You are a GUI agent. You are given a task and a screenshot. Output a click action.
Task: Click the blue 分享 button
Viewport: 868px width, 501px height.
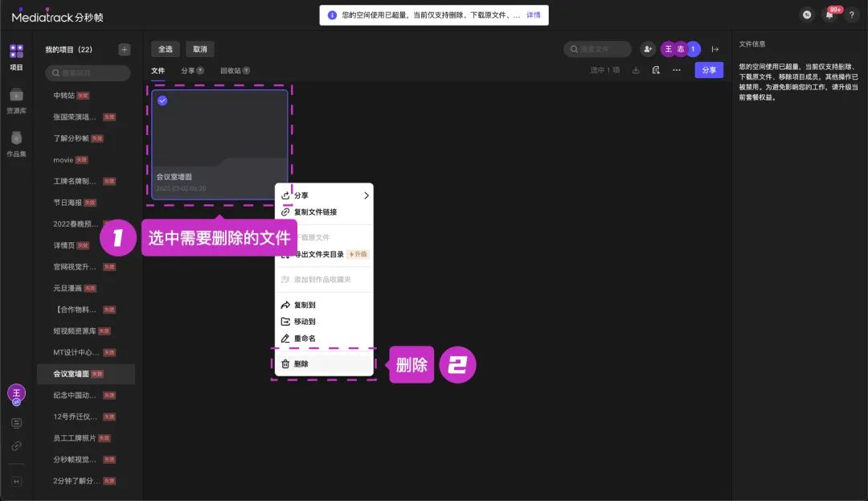pyautogui.click(x=708, y=71)
